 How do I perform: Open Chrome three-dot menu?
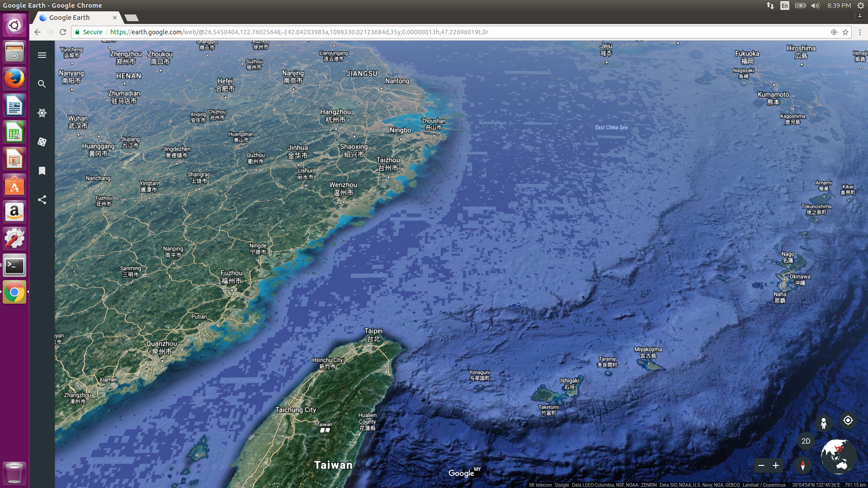pyautogui.click(x=860, y=32)
